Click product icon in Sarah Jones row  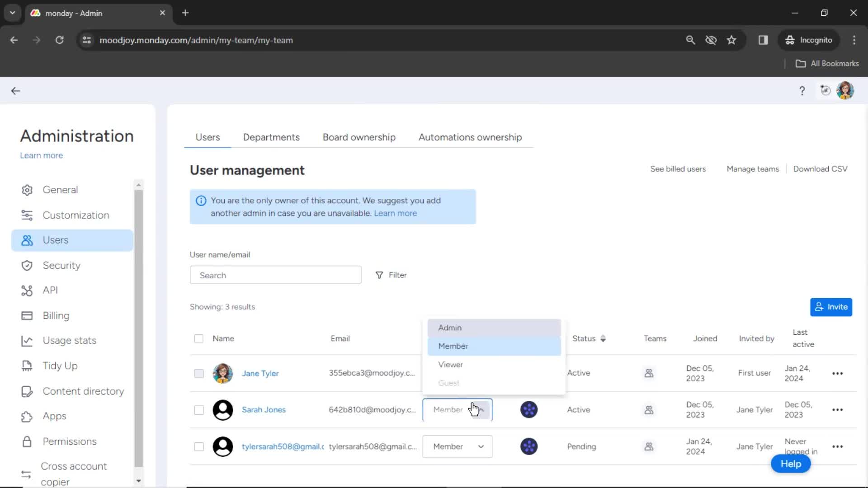[x=528, y=410]
